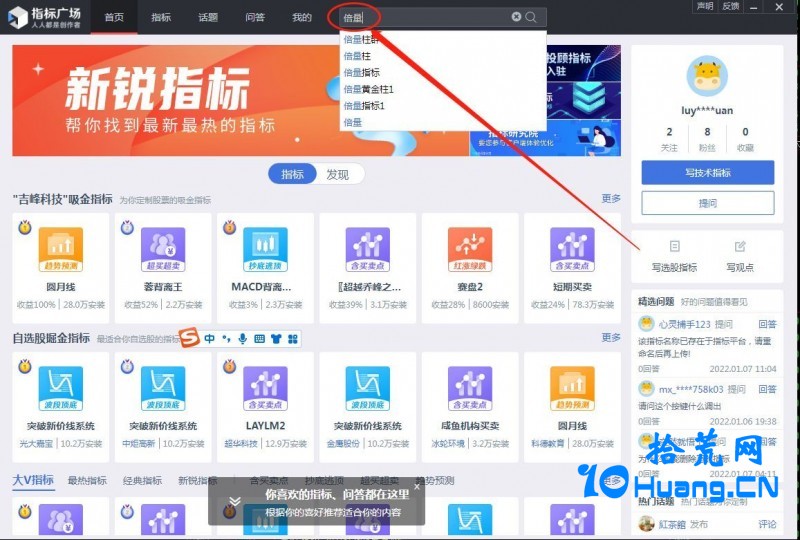Click the 写观点 edit icon
Image resolution: width=800 pixels, height=540 pixels.
740,247
